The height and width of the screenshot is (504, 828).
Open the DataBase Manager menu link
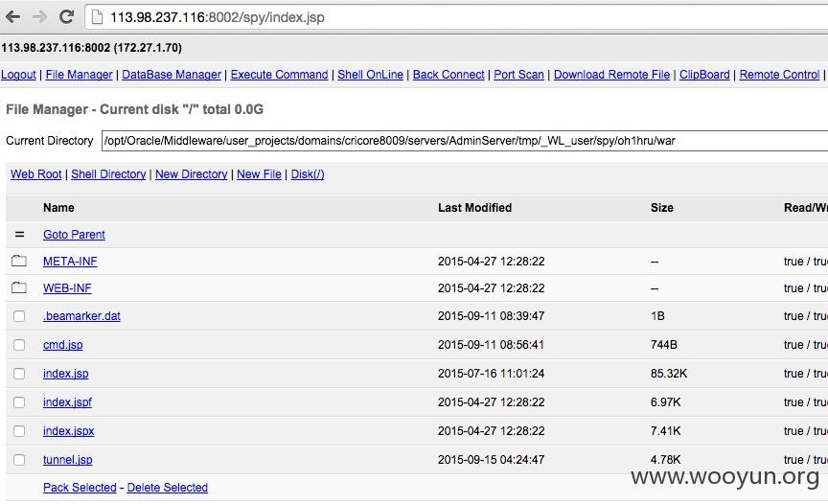coord(172,75)
